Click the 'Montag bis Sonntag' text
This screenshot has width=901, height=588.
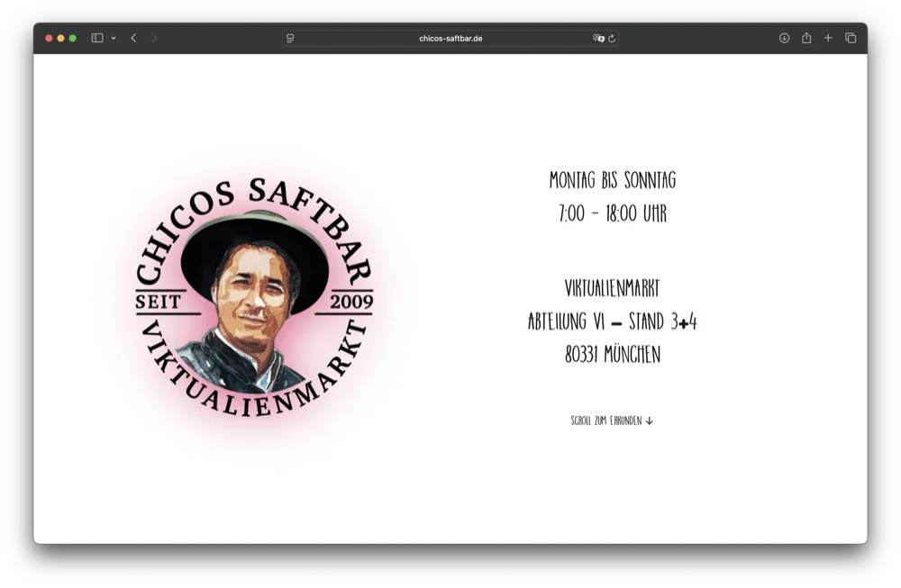click(613, 180)
